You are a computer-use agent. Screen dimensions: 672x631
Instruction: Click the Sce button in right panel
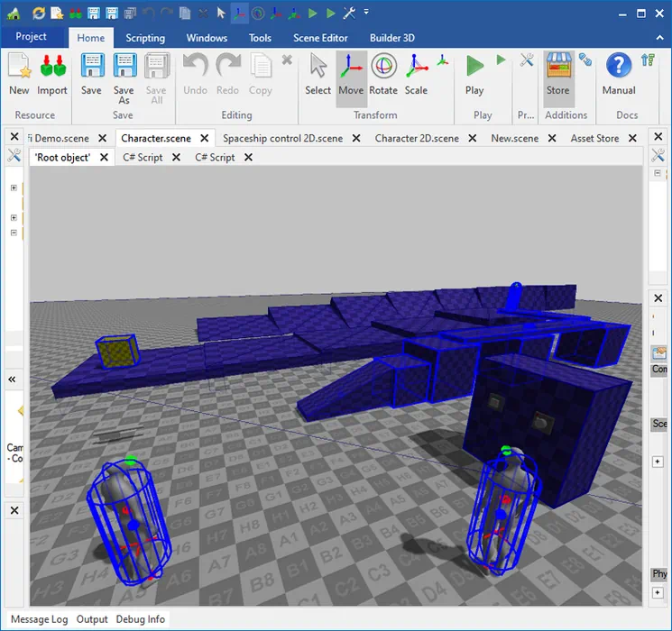tap(659, 424)
